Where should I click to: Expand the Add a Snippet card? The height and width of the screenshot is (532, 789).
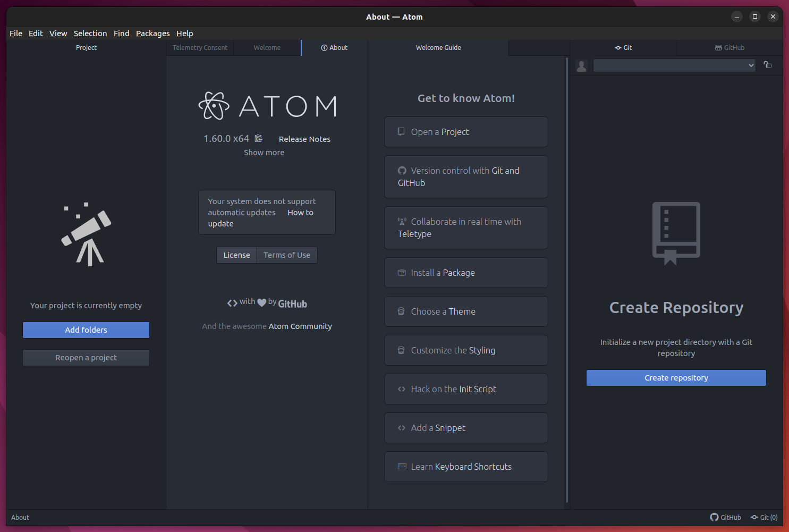[x=466, y=428]
